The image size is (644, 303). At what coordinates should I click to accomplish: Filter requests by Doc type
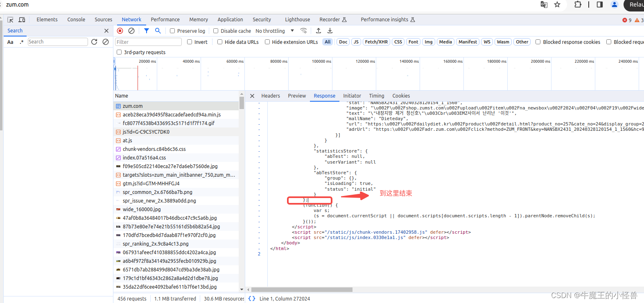tap(343, 42)
